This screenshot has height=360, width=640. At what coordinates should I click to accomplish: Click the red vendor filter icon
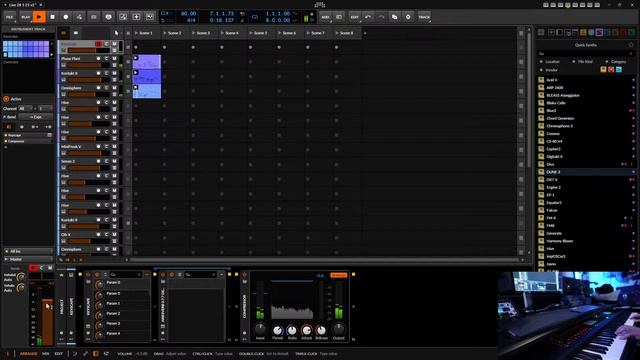pos(611,70)
